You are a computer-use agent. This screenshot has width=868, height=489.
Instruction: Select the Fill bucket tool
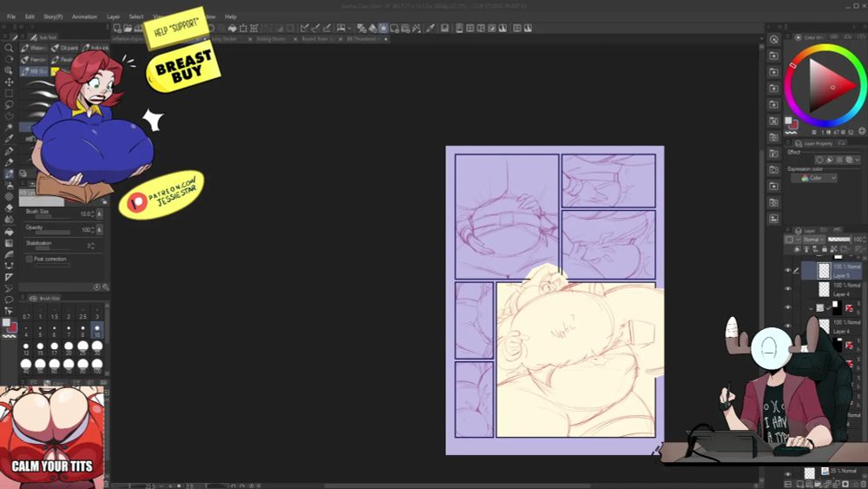point(9,232)
